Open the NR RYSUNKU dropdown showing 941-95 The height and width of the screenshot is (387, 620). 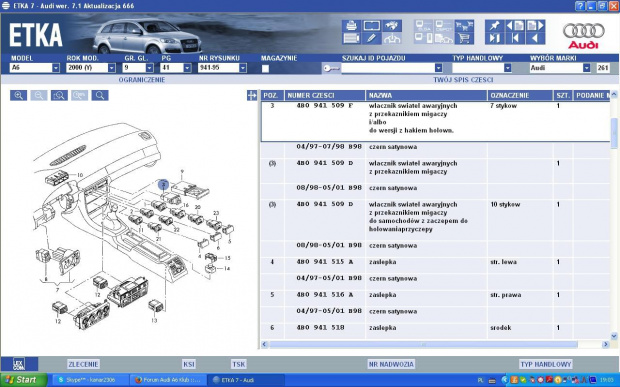click(x=243, y=68)
